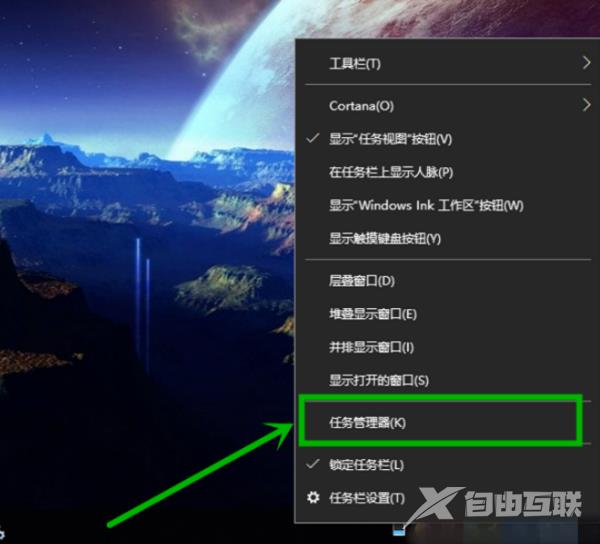
Task: Open the Cortana(O) menu entry
Action: tap(443, 106)
